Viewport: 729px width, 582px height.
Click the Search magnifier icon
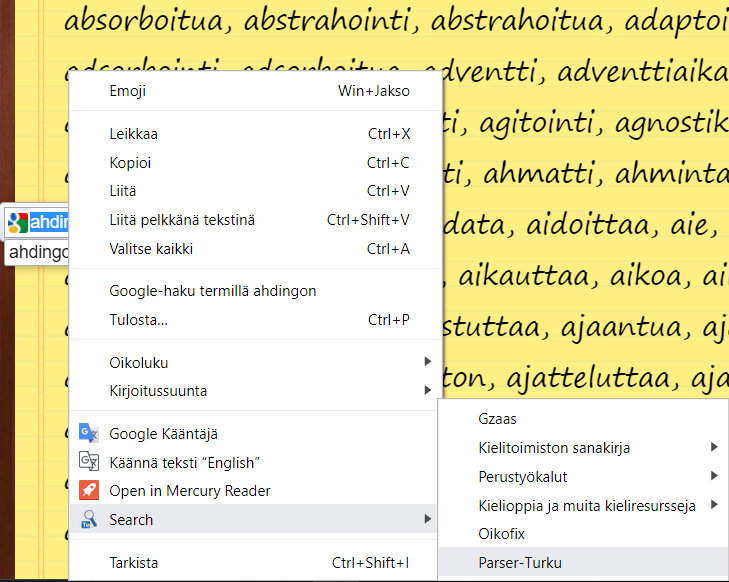pos(89,519)
